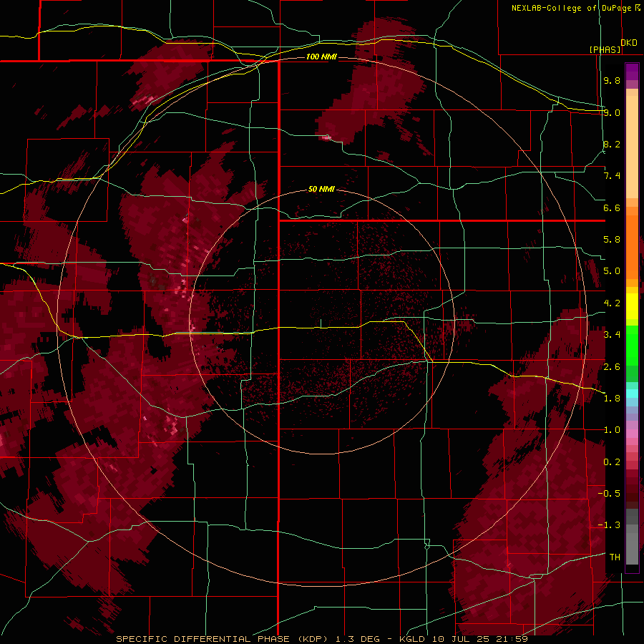Click the 2.6 scale value
This screenshot has height=644, width=644.
tap(612, 367)
